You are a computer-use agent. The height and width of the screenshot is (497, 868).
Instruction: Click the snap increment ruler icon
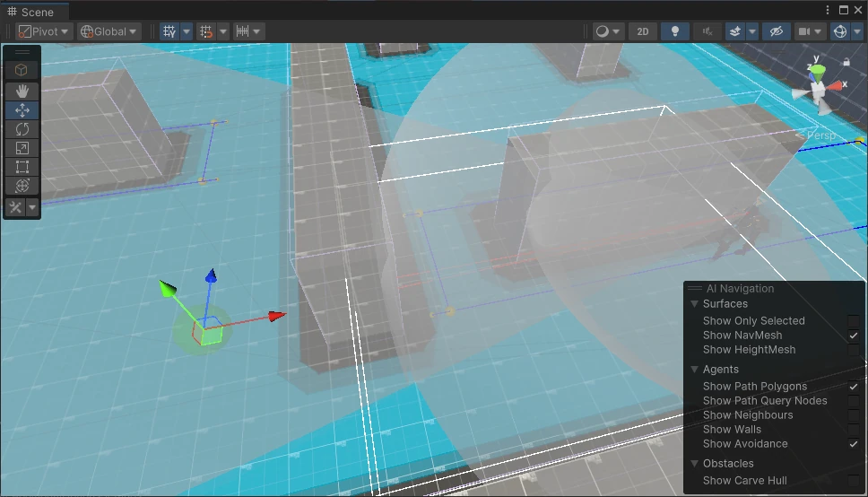point(242,31)
